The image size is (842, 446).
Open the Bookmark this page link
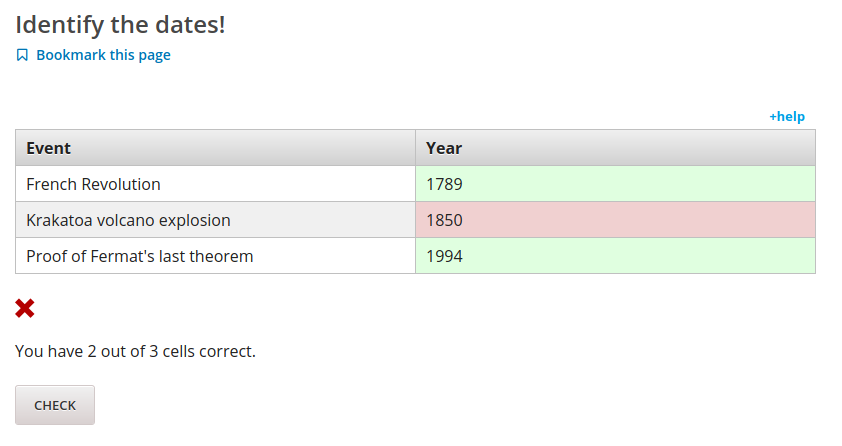click(x=103, y=55)
